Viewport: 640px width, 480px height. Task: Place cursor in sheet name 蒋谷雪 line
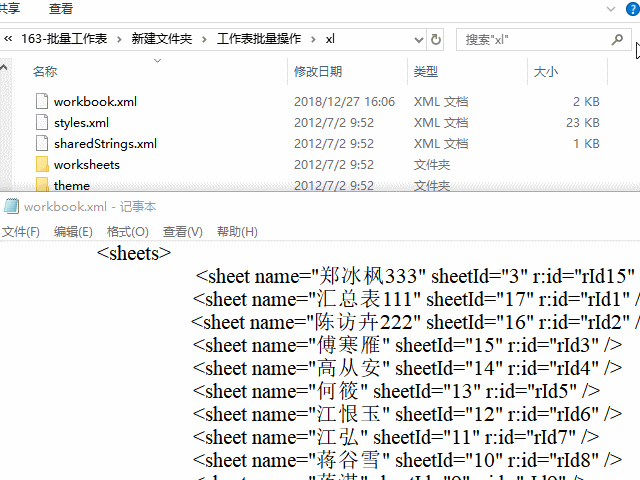pos(407,460)
